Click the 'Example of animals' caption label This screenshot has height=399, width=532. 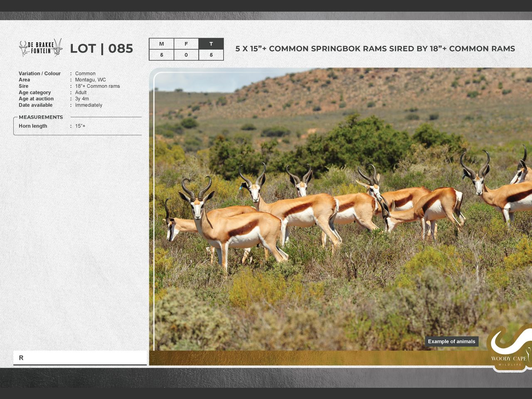(x=451, y=342)
